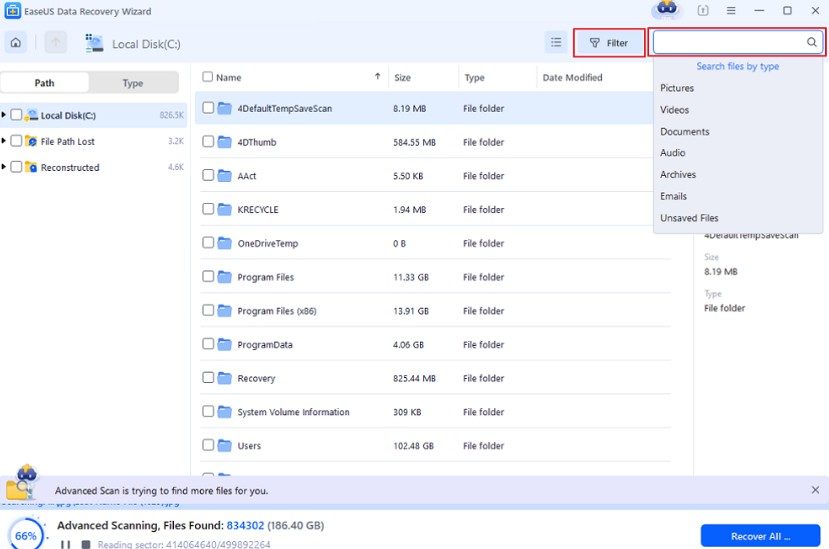The height and width of the screenshot is (549, 829).
Task: Click the Local Disk(C:) drive icon in tree
Action: [x=32, y=115]
